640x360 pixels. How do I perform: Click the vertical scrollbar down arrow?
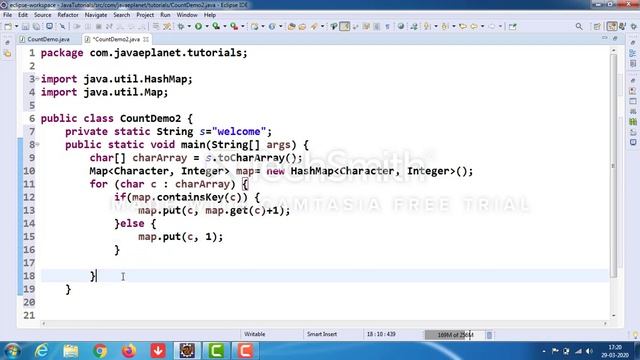point(613,315)
